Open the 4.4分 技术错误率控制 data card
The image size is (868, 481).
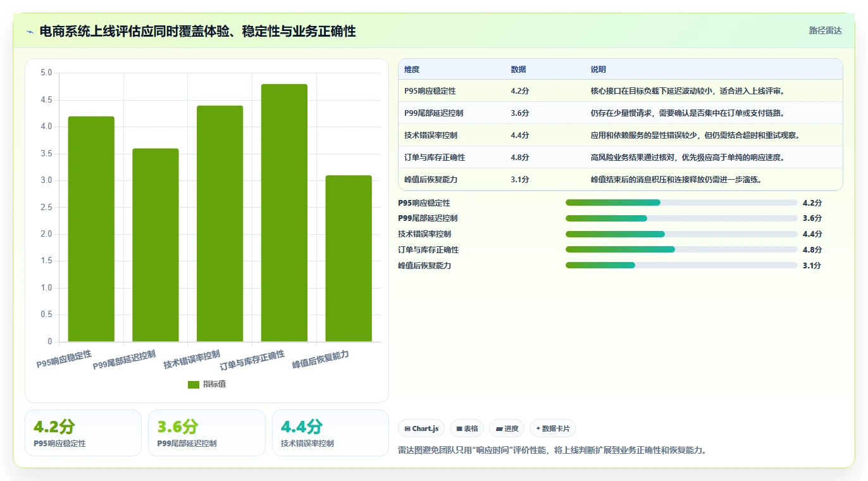tap(330, 433)
